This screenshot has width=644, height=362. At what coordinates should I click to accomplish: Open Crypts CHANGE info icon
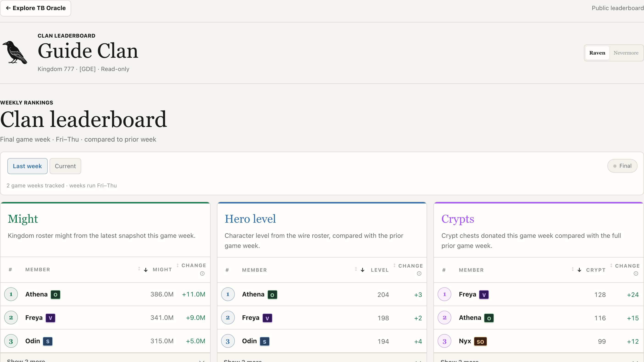[x=636, y=274]
